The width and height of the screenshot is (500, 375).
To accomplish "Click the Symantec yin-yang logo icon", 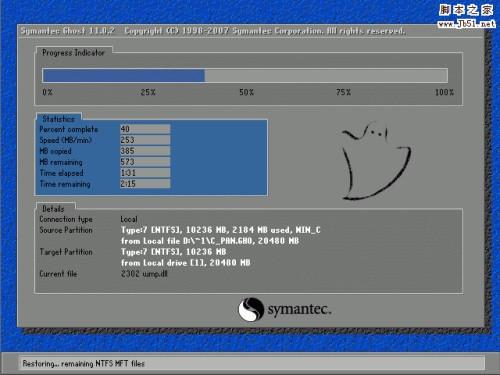I will (251, 309).
